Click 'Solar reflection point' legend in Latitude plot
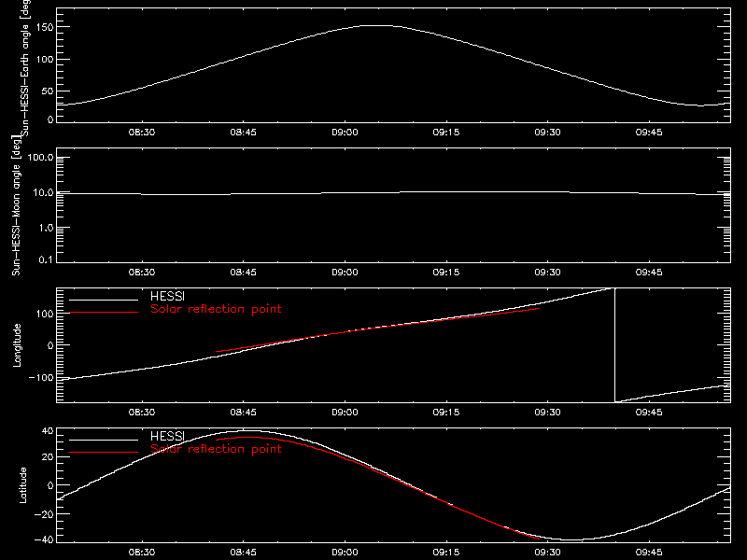747x560 pixels. coord(216,449)
